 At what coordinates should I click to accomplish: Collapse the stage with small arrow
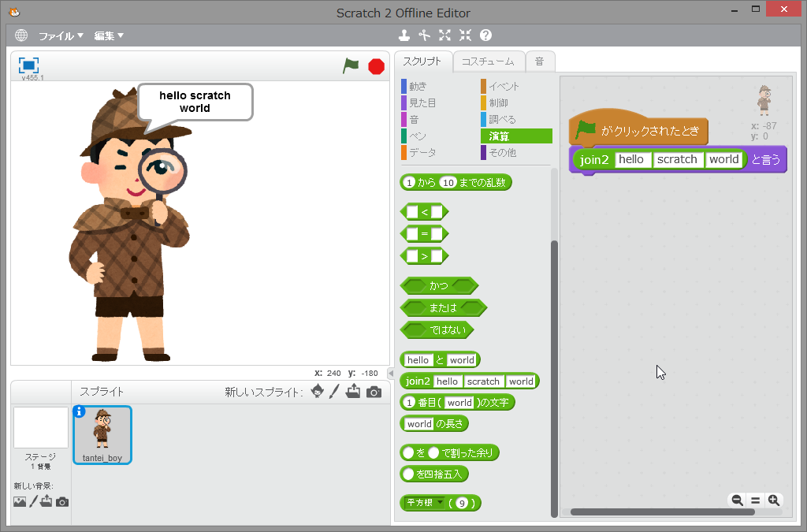point(391,373)
